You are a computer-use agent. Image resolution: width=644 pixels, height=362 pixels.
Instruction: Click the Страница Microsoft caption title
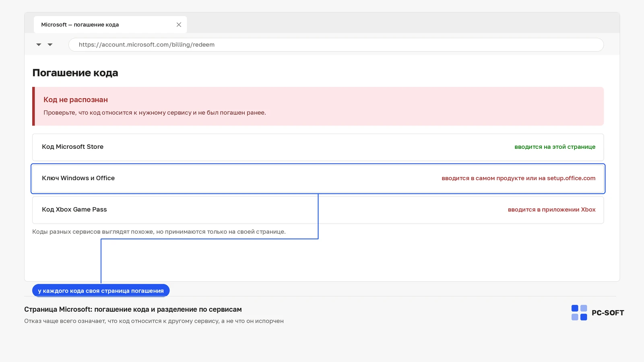coord(133,309)
